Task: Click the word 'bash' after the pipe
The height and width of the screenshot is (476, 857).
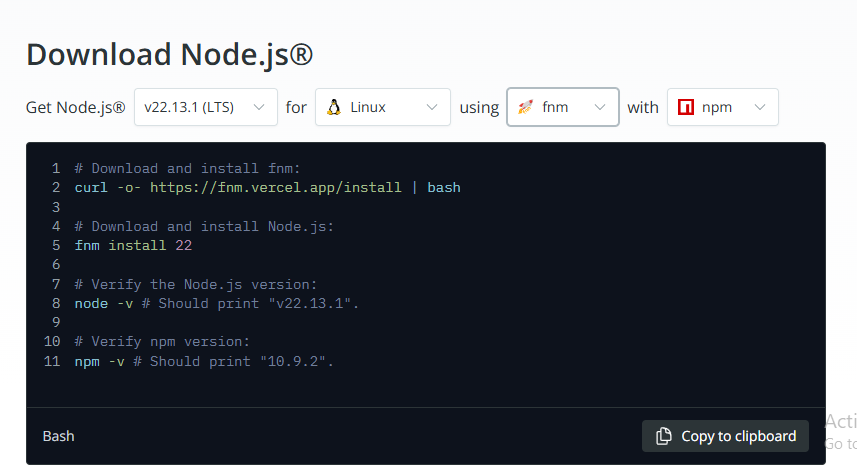Action: (x=444, y=187)
